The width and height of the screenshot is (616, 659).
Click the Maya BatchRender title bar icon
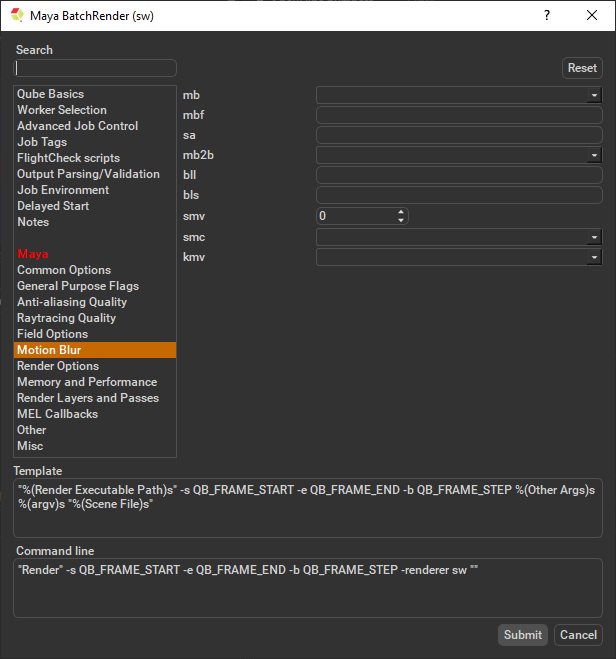[x=17, y=16]
